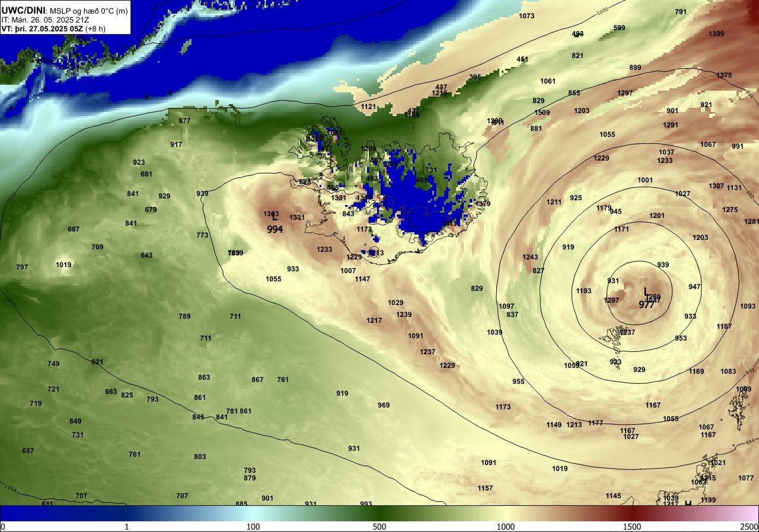Click the UWC/DINI title label
Viewport: 759px width, 532px height.
tap(24, 9)
